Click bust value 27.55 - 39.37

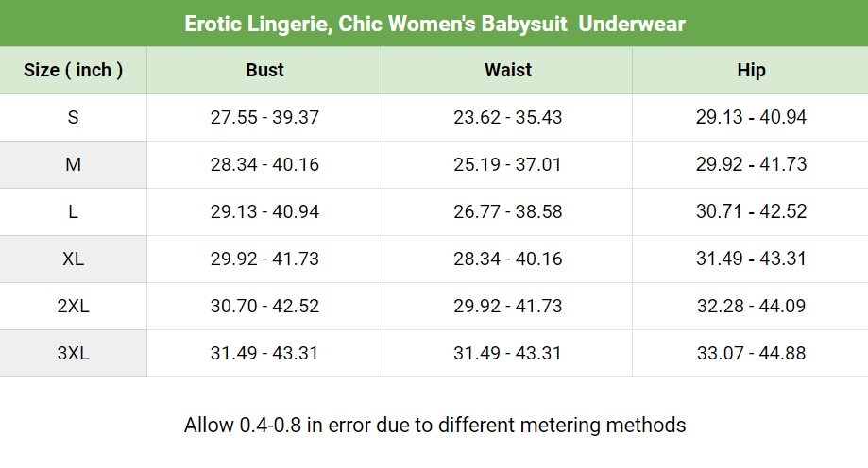(264, 118)
